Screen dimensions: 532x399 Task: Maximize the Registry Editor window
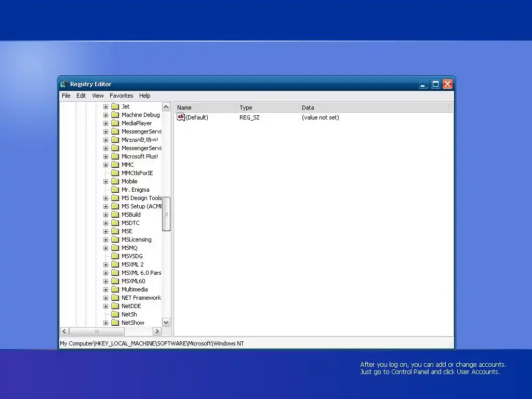(435, 84)
